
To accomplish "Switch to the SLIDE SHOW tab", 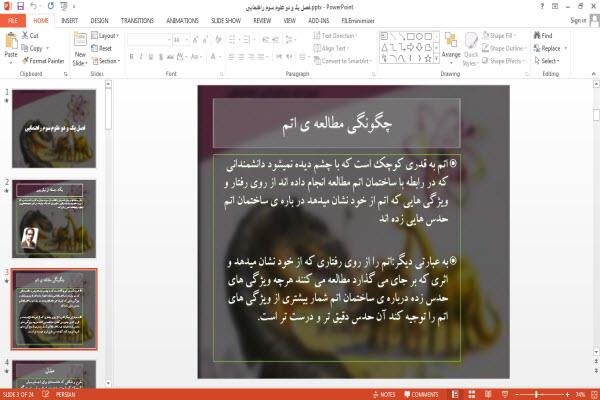I will point(226,21).
